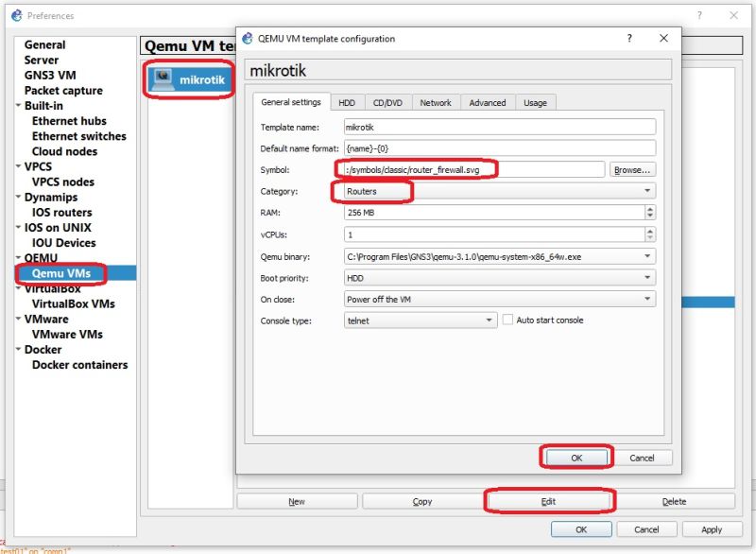
Task: Increase RAM using the spinner arrows
Action: click(x=650, y=209)
